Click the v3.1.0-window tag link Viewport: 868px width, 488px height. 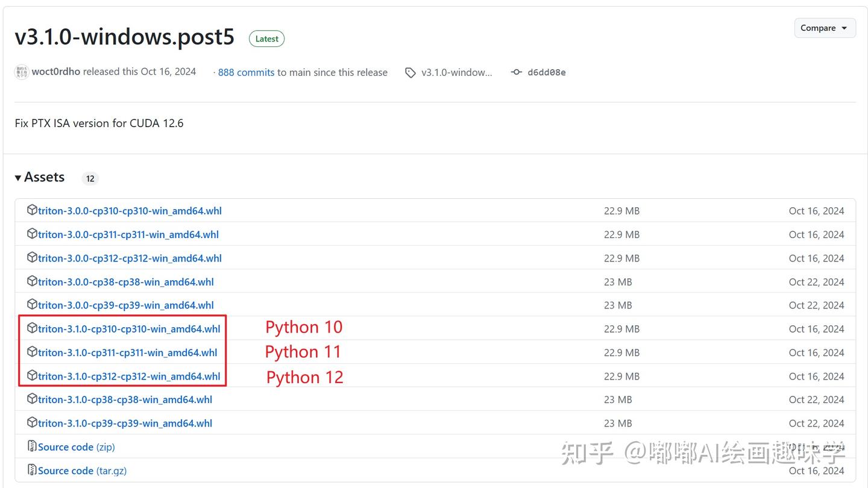point(456,72)
